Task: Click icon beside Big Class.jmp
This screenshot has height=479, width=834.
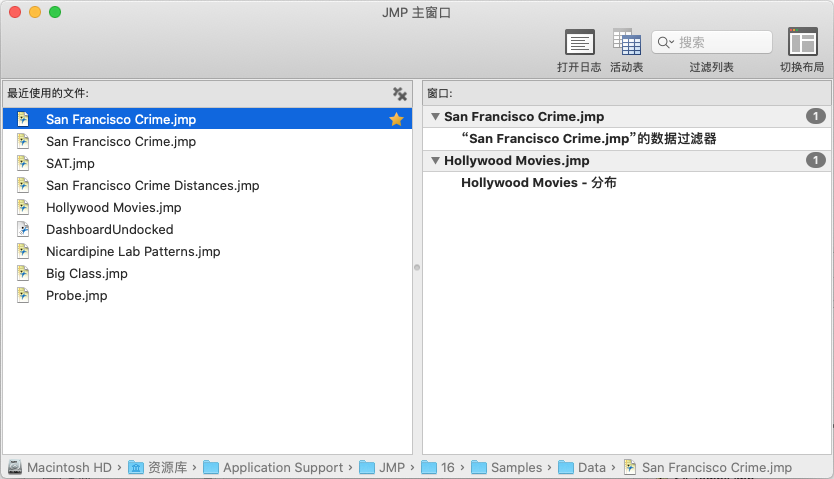Action: tap(23, 273)
